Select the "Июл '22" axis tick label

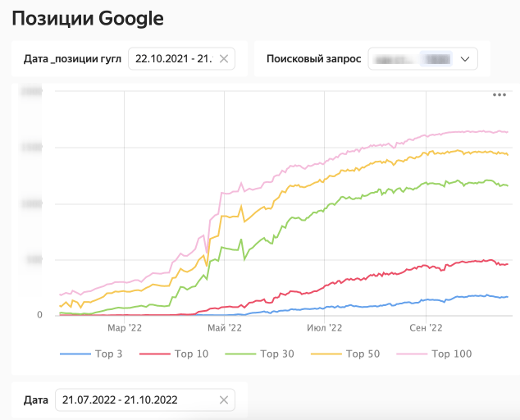coord(325,327)
